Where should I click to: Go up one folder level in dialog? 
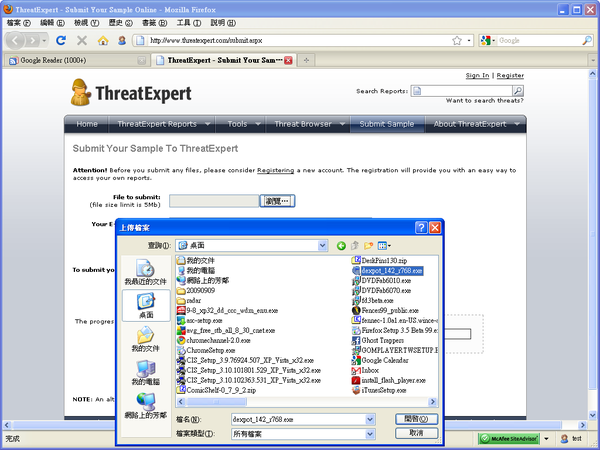[355, 246]
